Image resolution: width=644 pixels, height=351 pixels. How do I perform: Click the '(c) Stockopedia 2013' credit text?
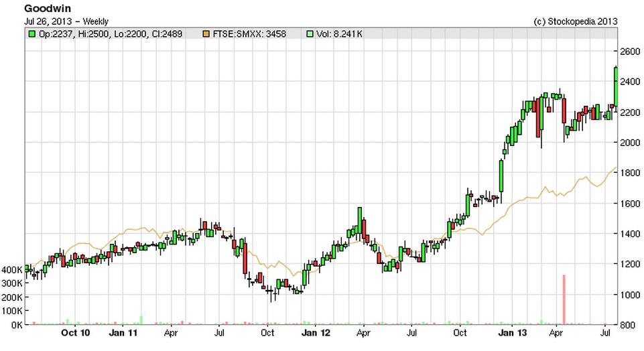coord(576,21)
